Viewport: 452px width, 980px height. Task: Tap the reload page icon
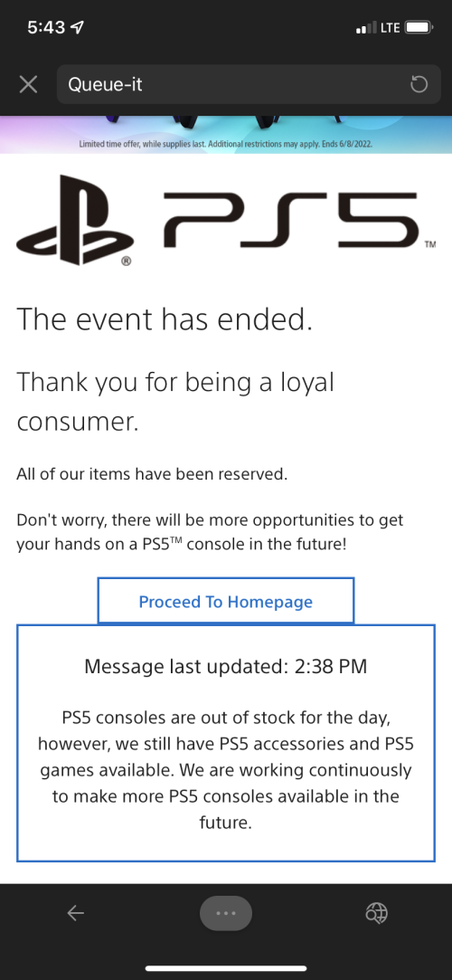pos(419,84)
